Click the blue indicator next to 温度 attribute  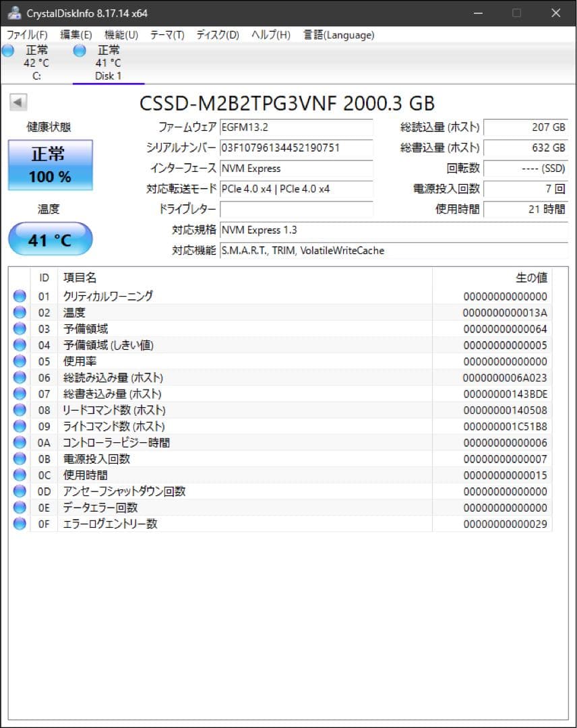click(19, 311)
